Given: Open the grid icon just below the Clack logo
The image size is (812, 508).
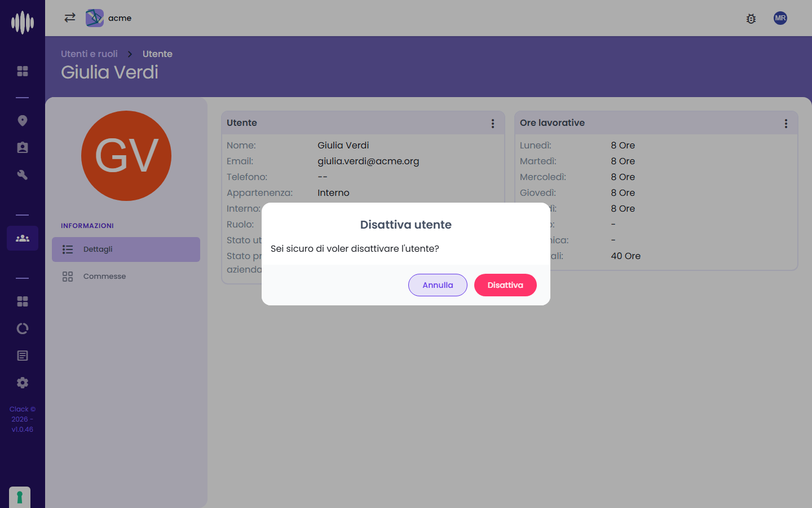Looking at the screenshot, I should pyautogui.click(x=23, y=71).
